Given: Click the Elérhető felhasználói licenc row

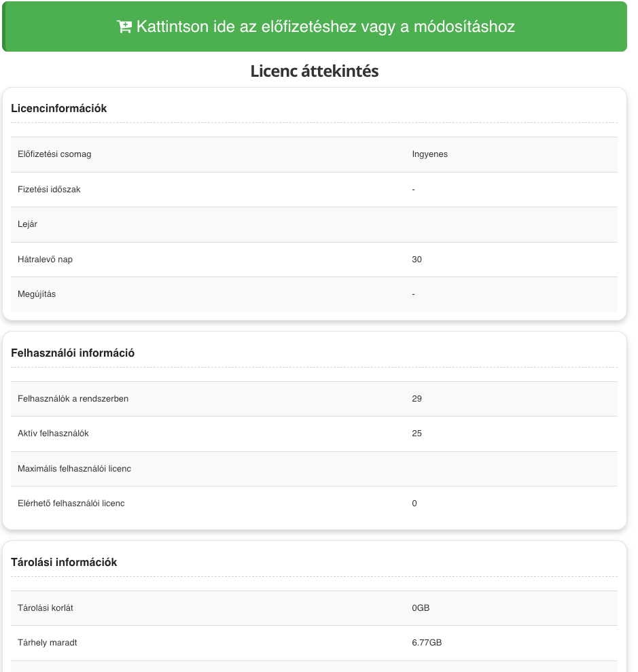Looking at the screenshot, I should (x=314, y=503).
